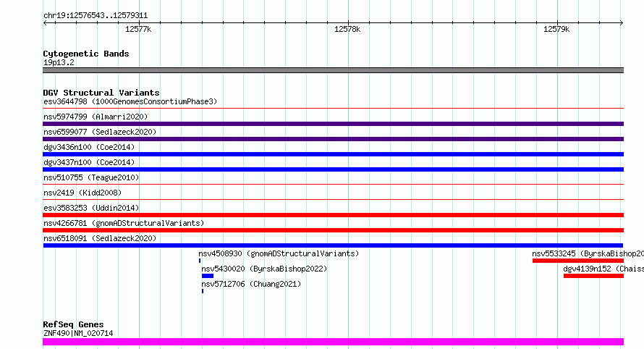Click the blue bar under dgv3436n100
Screen dimensions: 644x349
pyautogui.click(x=333, y=154)
